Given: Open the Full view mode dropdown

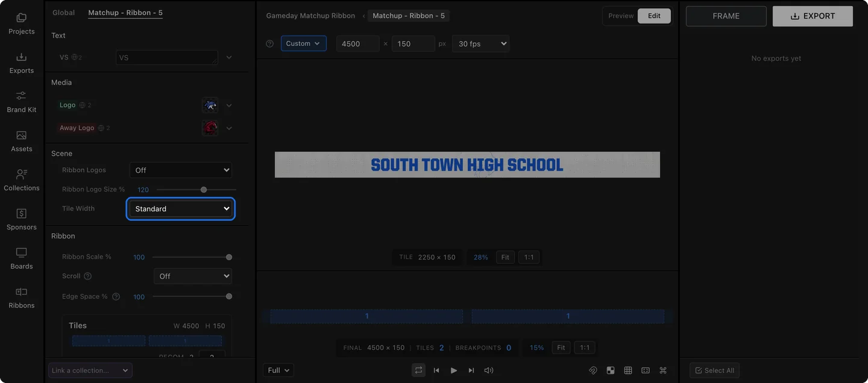Looking at the screenshot, I should pos(278,370).
